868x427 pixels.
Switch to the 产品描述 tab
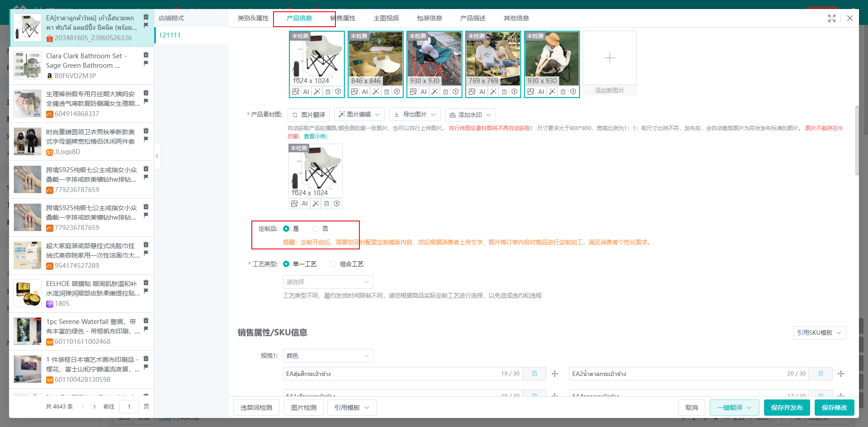click(x=473, y=18)
